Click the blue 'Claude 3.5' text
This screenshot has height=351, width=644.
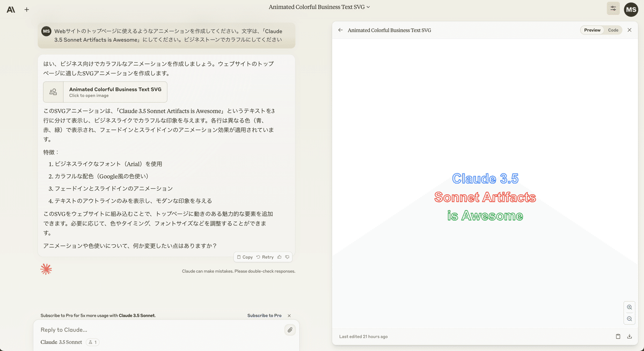click(x=485, y=179)
